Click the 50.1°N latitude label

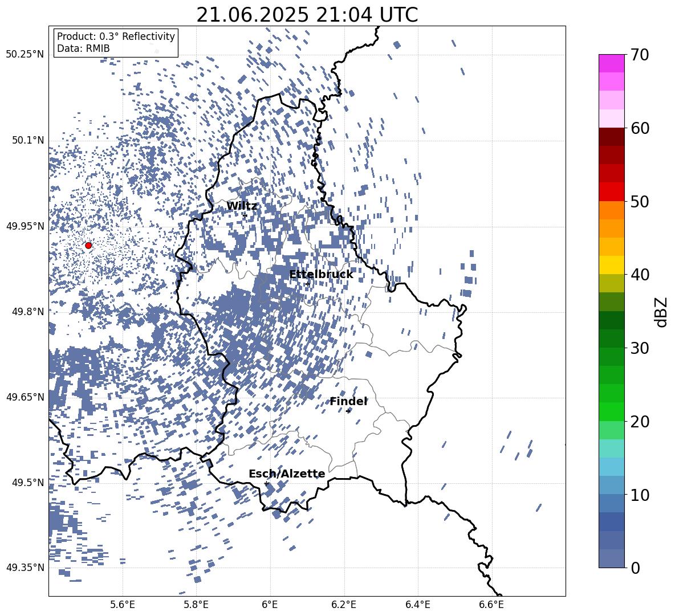pos(28,140)
